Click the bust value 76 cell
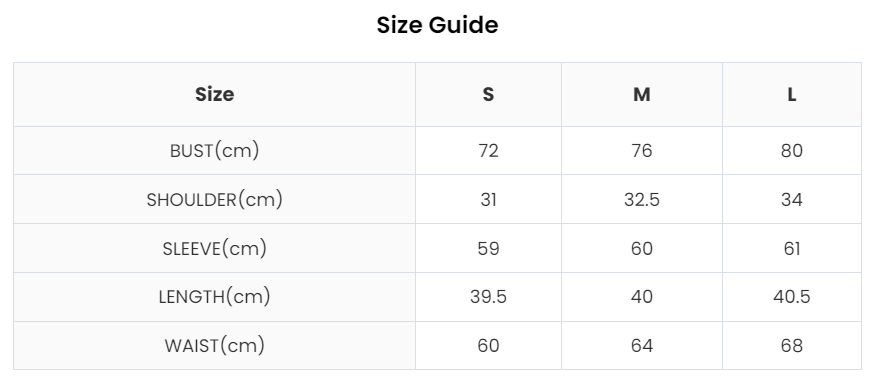The image size is (875, 378). (642, 151)
